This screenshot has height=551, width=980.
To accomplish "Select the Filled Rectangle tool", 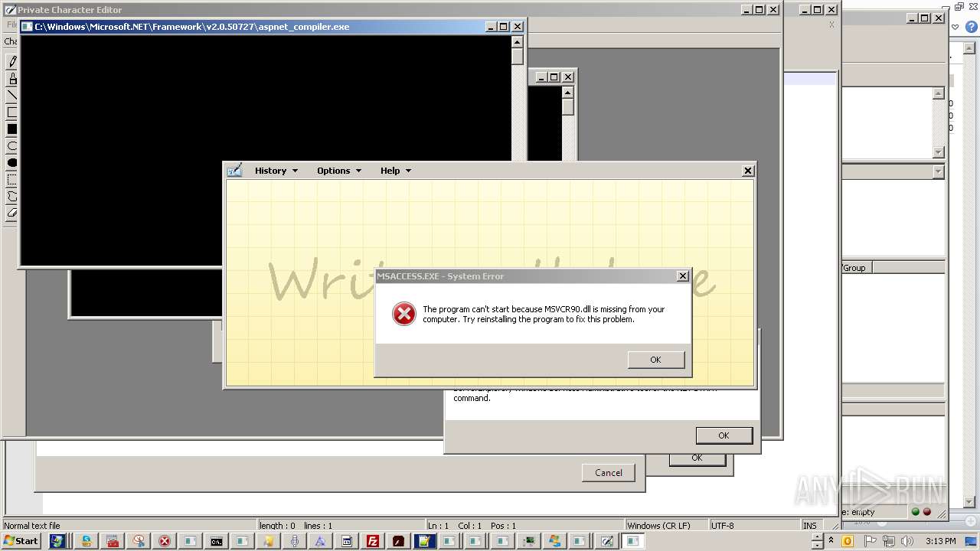I will pyautogui.click(x=11, y=129).
